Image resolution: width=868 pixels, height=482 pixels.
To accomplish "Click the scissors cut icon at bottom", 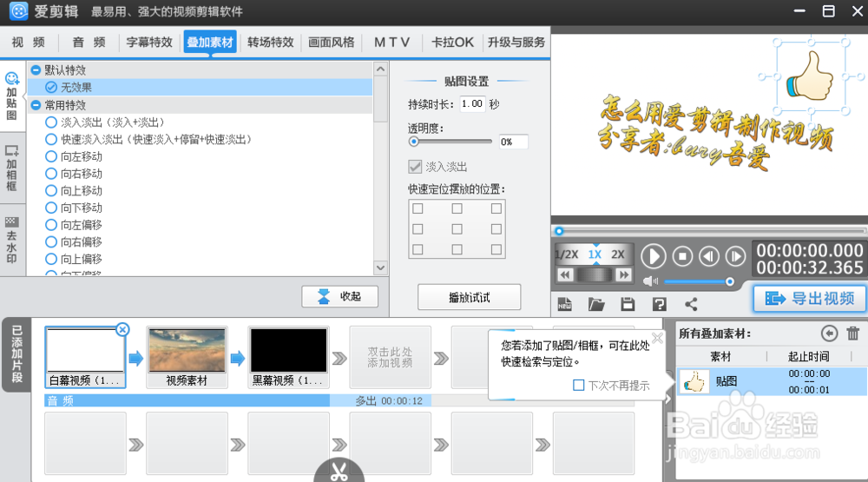I will click(x=339, y=472).
